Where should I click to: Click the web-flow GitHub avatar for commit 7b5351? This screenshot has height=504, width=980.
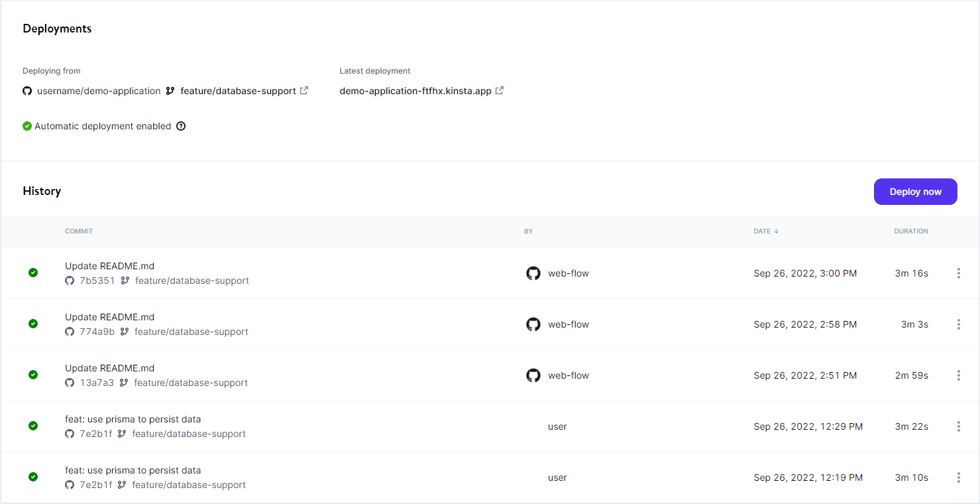point(533,273)
